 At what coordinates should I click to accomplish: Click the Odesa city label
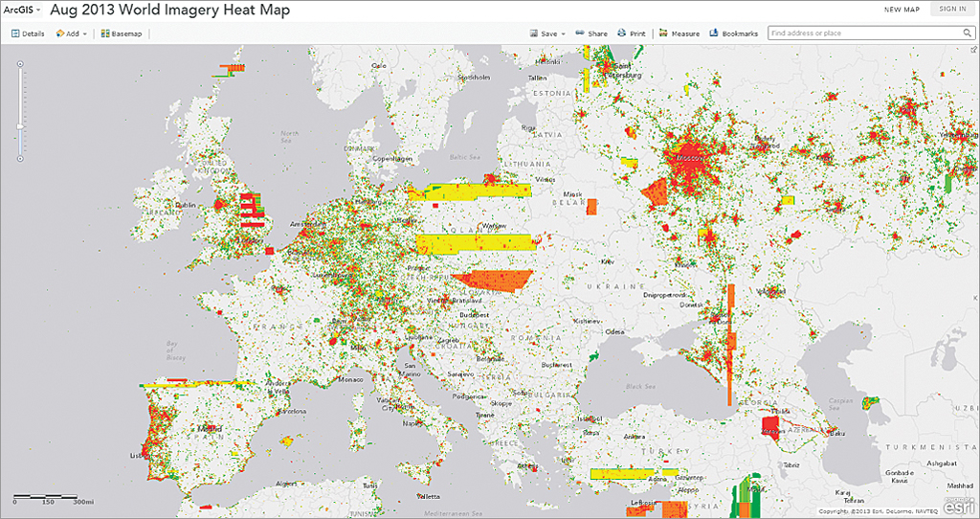pyautogui.click(x=615, y=331)
